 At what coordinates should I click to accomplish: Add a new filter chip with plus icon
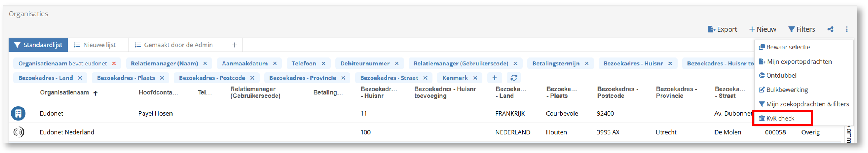pos(494,78)
